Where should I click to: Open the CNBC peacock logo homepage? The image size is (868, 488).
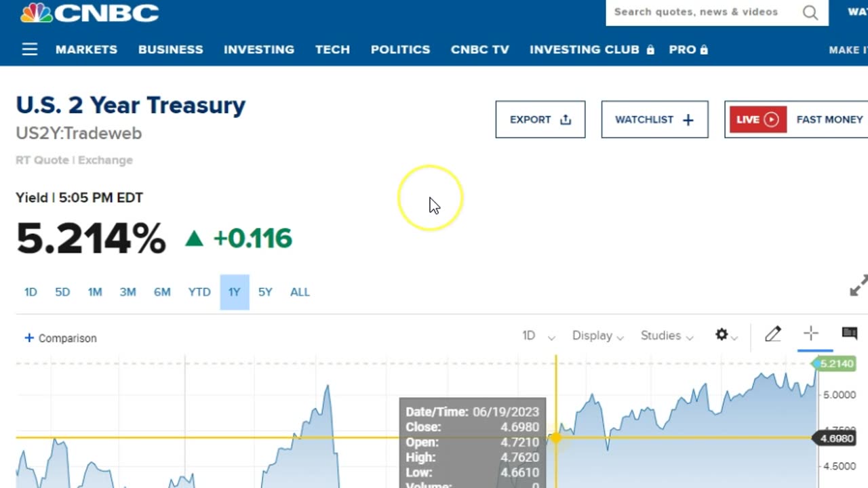90,12
